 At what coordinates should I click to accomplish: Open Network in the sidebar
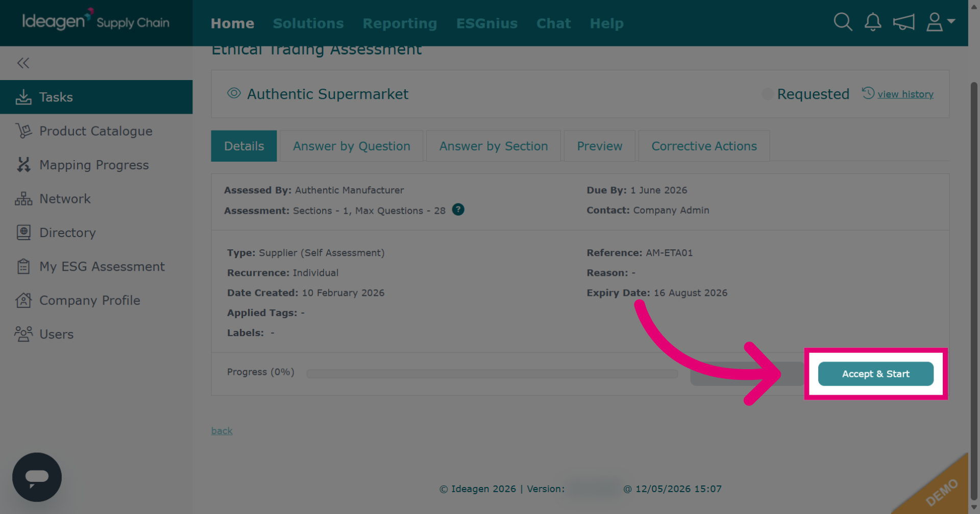[x=96, y=198]
